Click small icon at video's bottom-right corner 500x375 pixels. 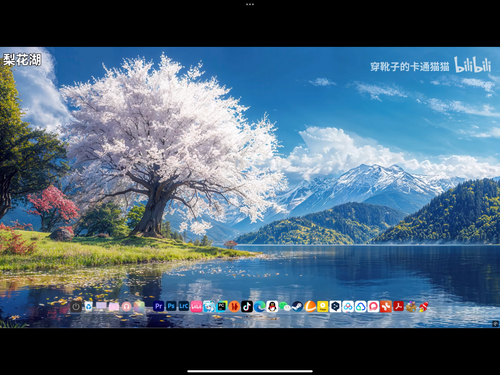coord(496,323)
